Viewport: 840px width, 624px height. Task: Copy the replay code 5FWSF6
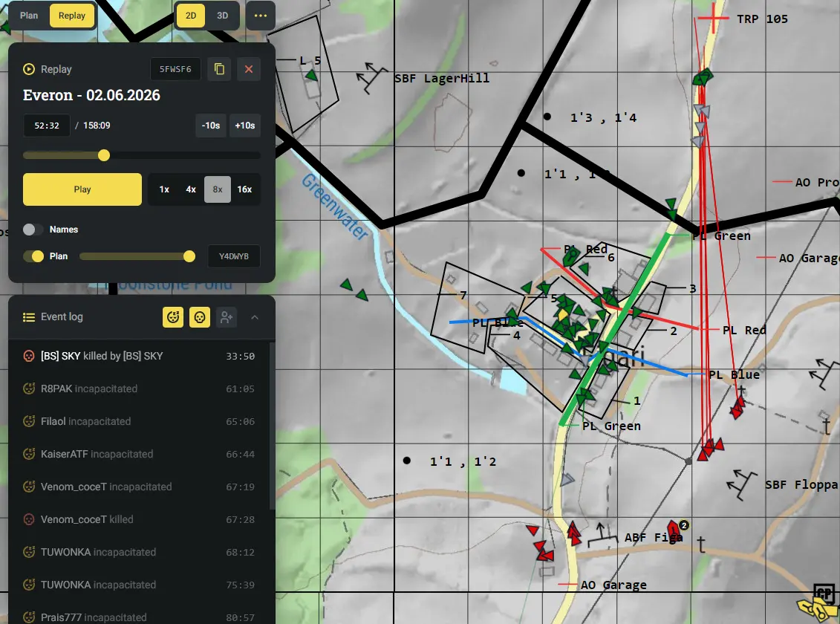click(219, 69)
